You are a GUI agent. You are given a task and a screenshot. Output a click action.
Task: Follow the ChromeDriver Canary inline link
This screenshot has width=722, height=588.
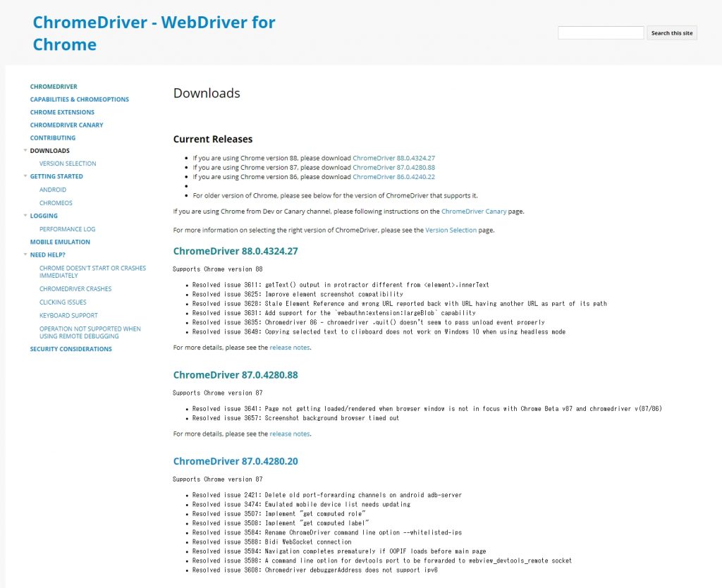[x=474, y=212]
